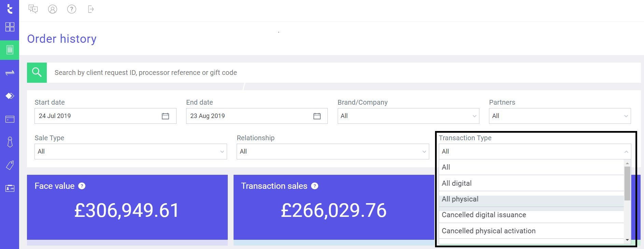The image size is (644, 249).
Task: Open the dashboard grid icon in the sidebar
Action: point(10,27)
